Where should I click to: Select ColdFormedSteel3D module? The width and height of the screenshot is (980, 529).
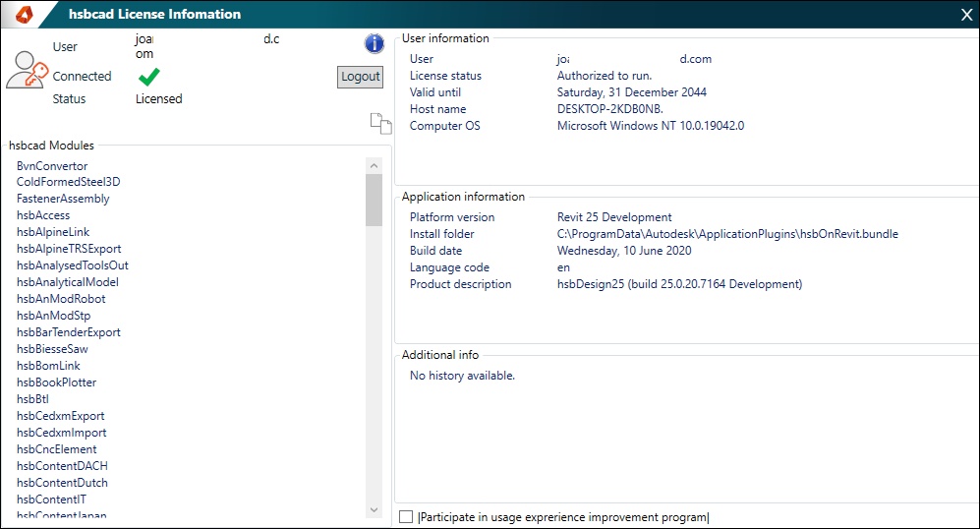68,182
